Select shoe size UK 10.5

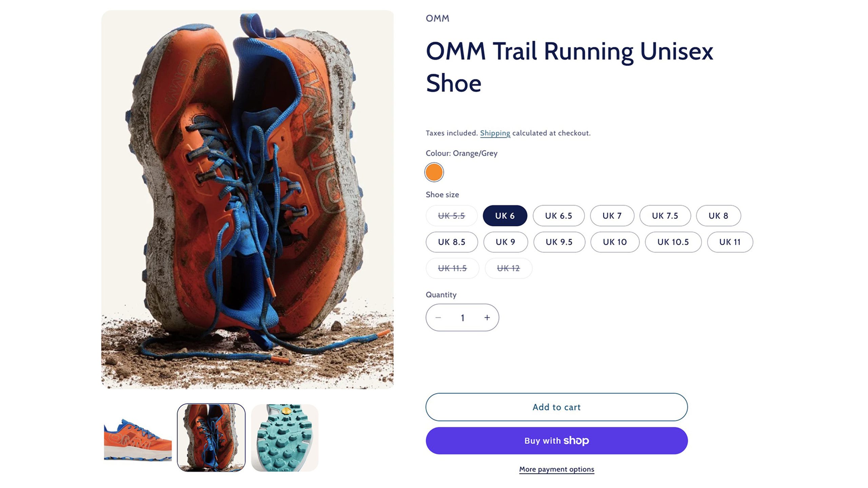click(673, 242)
